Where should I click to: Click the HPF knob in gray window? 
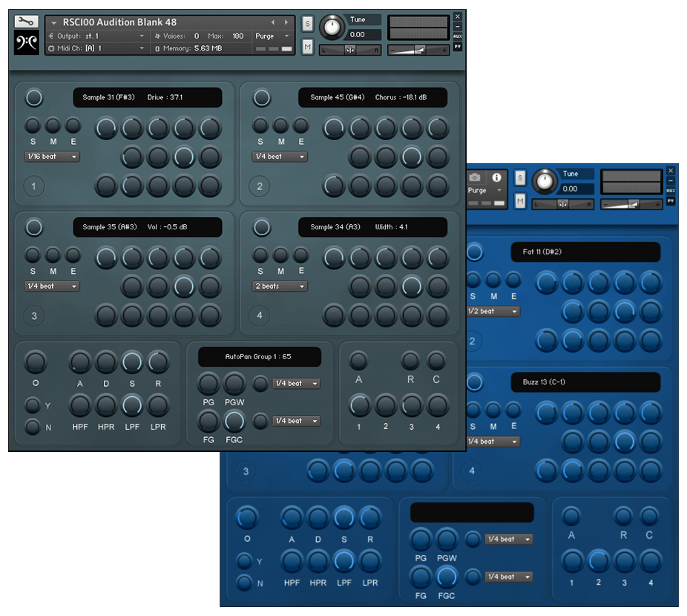(79, 405)
